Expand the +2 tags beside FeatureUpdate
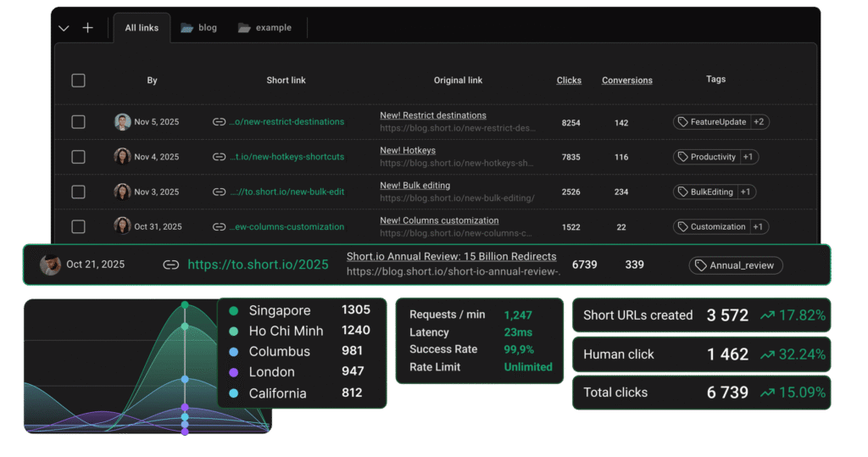Screen dimensions: 868x457 pyautogui.click(x=759, y=122)
